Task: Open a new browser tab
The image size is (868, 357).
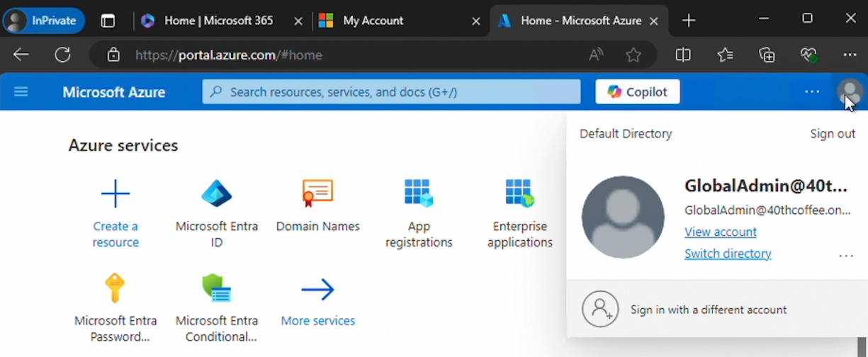Action: (x=689, y=21)
